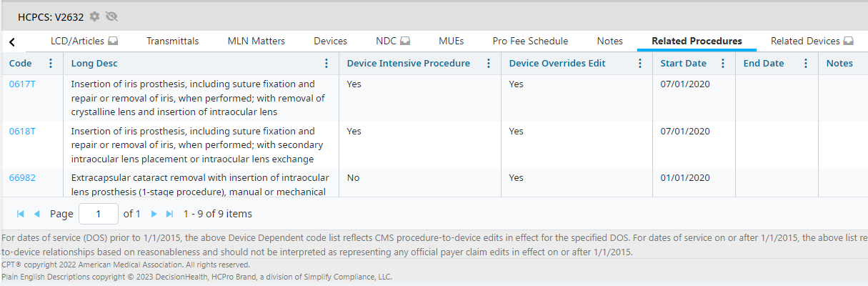Toggle the crossed-eye visibility icon in header
868x286 pixels.
click(111, 16)
